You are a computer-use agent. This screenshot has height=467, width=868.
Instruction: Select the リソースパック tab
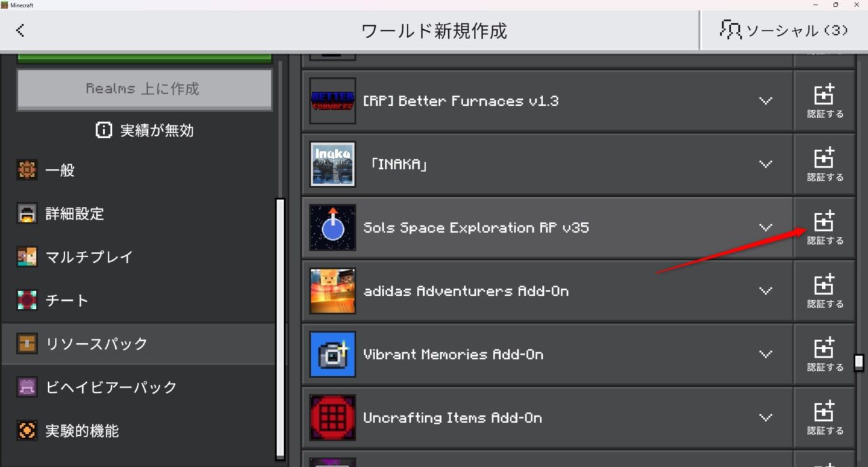coord(138,344)
